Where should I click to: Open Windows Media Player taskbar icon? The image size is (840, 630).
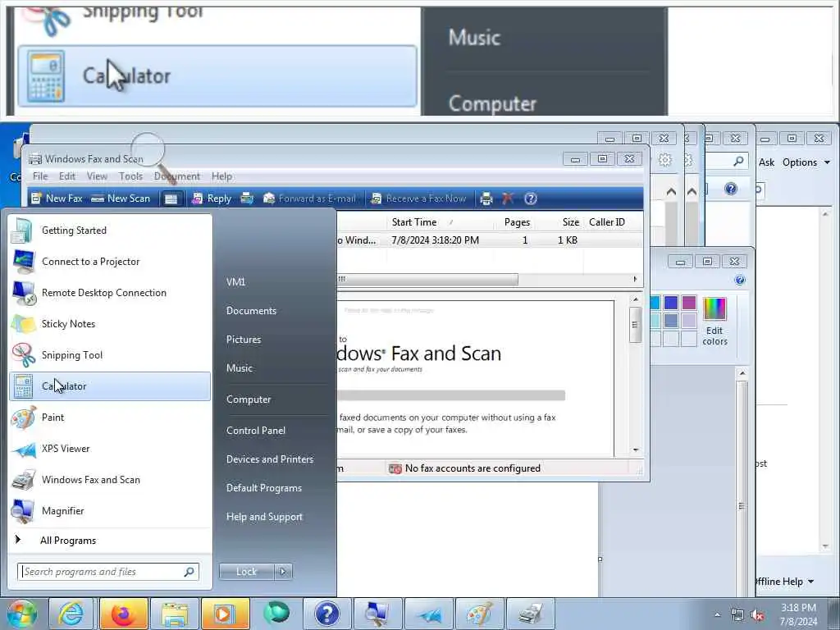click(225, 614)
